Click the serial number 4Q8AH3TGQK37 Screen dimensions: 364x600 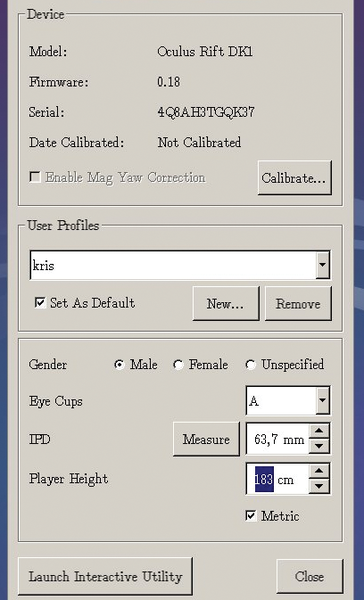(x=206, y=112)
